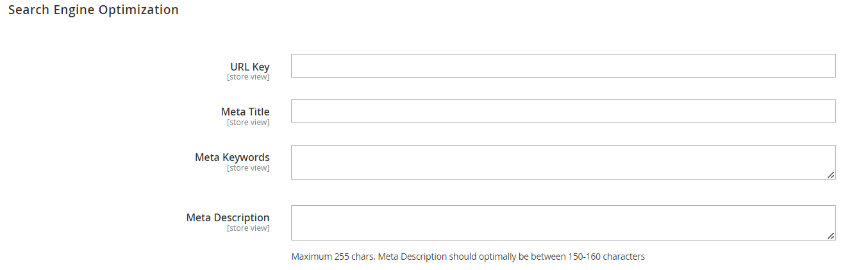Click store view scope under Meta Keywords
The height and width of the screenshot is (270, 868).
(x=248, y=168)
